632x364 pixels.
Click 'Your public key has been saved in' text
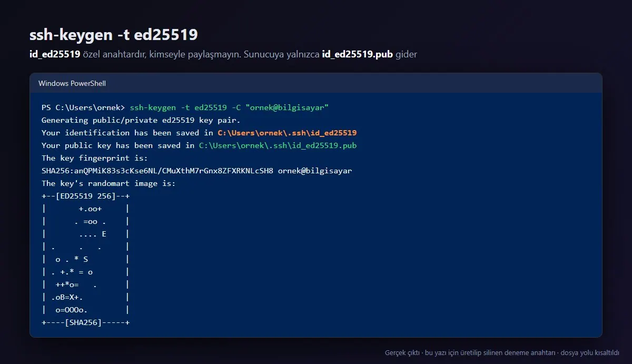click(118, 145)
